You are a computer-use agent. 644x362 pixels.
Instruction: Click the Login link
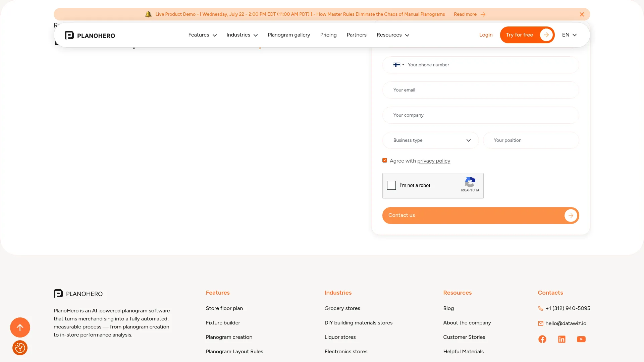tap(486, 35)
